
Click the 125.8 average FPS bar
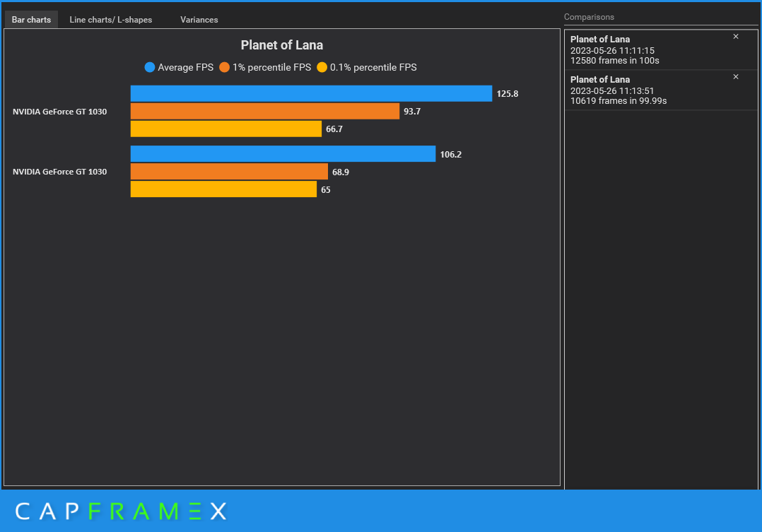[311, 93]
